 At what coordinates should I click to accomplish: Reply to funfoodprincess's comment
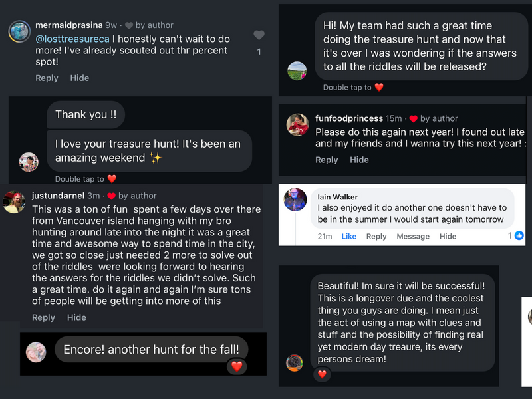pyautogui.click(x=327, y=160)
